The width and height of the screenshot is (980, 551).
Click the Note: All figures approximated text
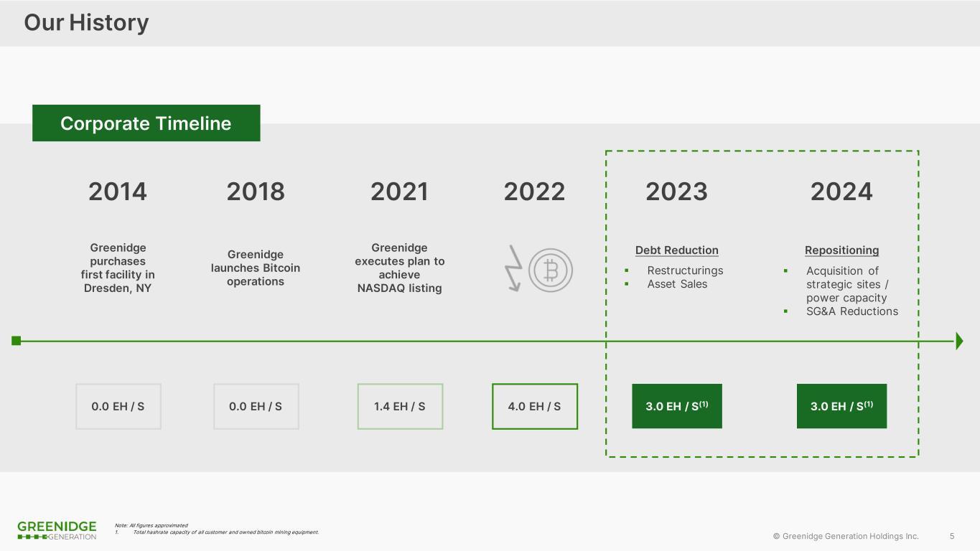(x=151, y=525)
